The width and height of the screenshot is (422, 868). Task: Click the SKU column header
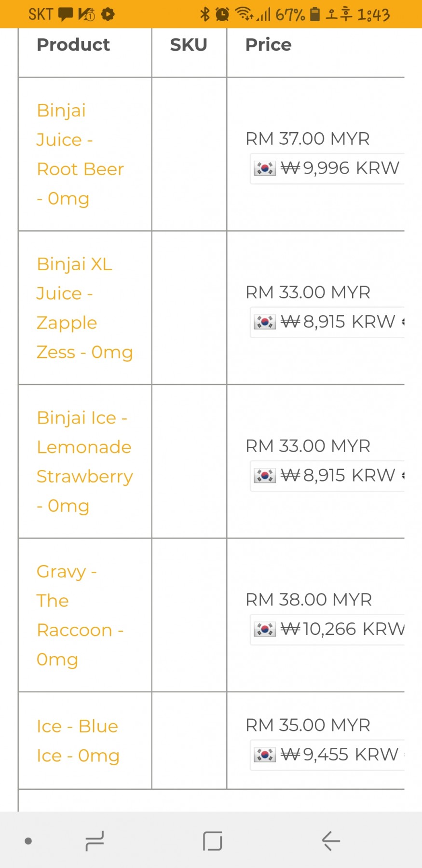pos(189,45)
